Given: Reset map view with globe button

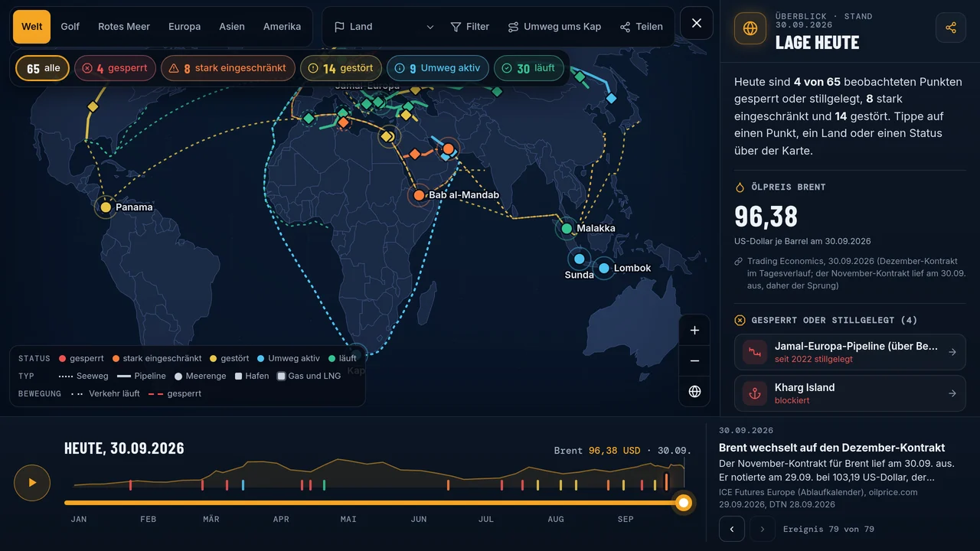Looking at the screenshot, I should pos(694,392).
